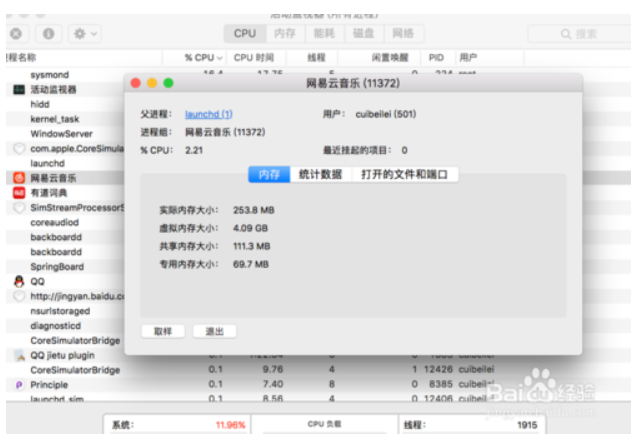Sort by PID column header

(x=436, y=58)
